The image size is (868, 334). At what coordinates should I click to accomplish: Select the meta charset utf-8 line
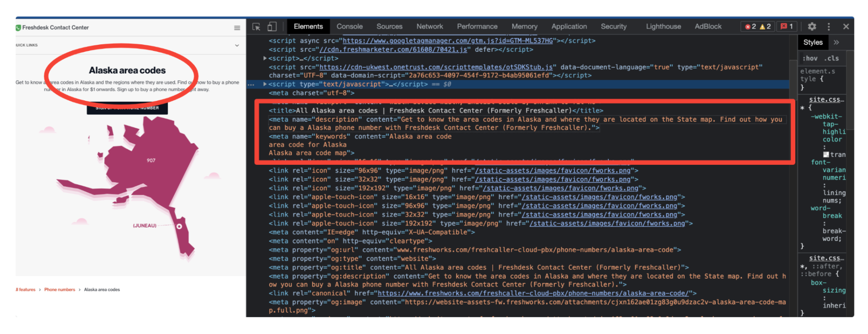(x=312, y=93)
